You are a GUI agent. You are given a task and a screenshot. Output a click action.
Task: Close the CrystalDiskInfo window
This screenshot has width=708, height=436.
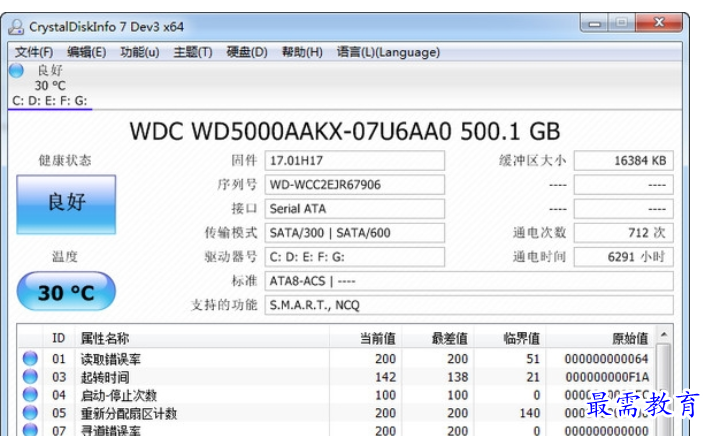(659, 23)
